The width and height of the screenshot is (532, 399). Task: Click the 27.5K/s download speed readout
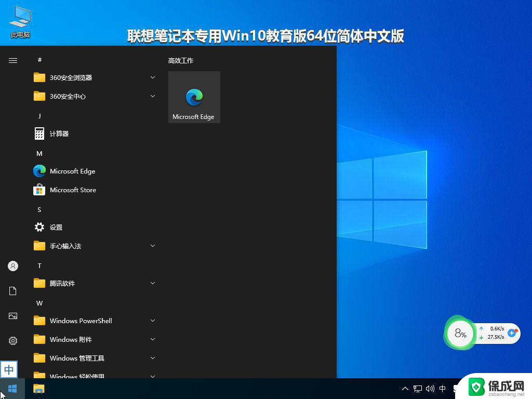[x=496, y=337]
